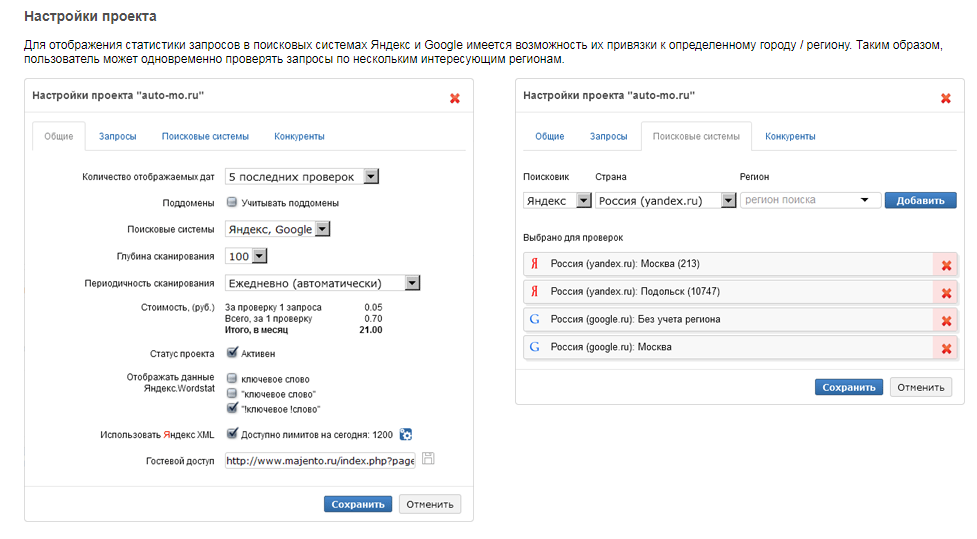Image resolution: width=977 pixels, height=539 pixels.
Task: Open the Россия (yandex.ru) country dropdown
Action: pos(728,200)
